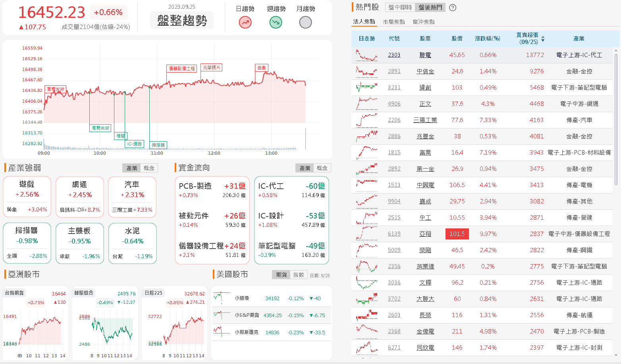Switch 資金流向 panel to 概念
The height and width of the screenshot is (364, 621).
[x=322, y=168]
